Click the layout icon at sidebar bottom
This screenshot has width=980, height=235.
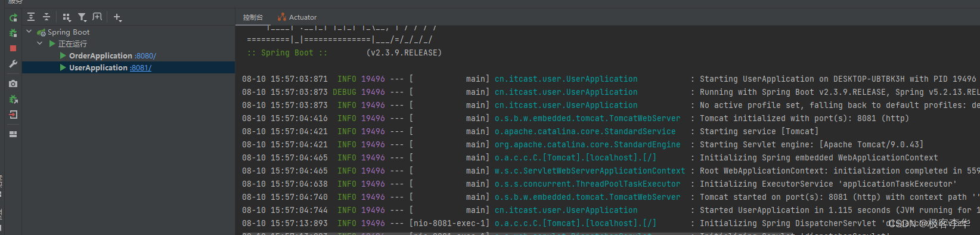[x=13, y=134]
